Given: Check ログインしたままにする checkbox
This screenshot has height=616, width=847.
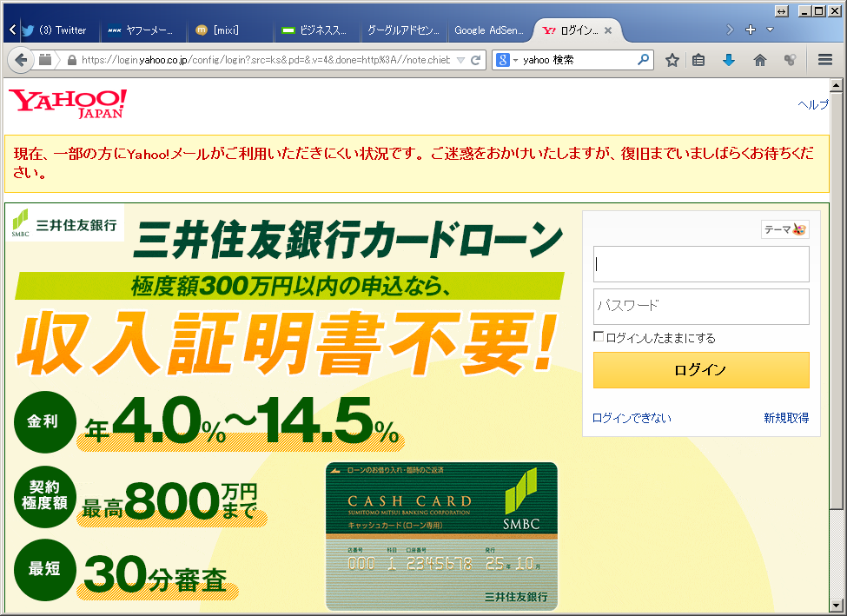Looking at the screenshot, I should [599, 336].
